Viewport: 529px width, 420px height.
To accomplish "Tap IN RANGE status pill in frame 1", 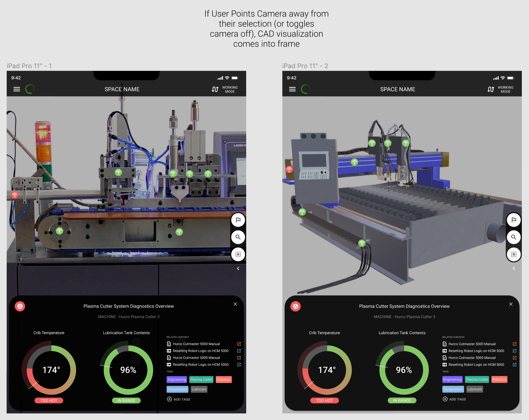I will point(126,400).
